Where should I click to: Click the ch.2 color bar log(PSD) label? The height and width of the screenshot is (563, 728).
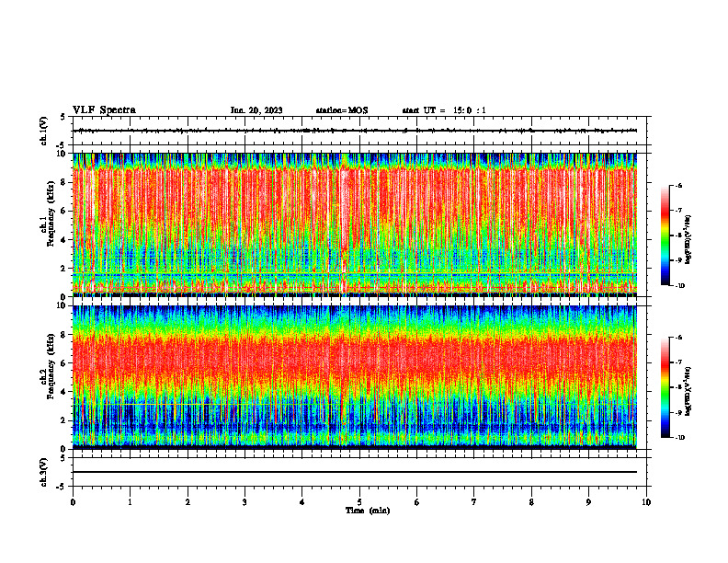pyautogui.click(x=688, y=391)
